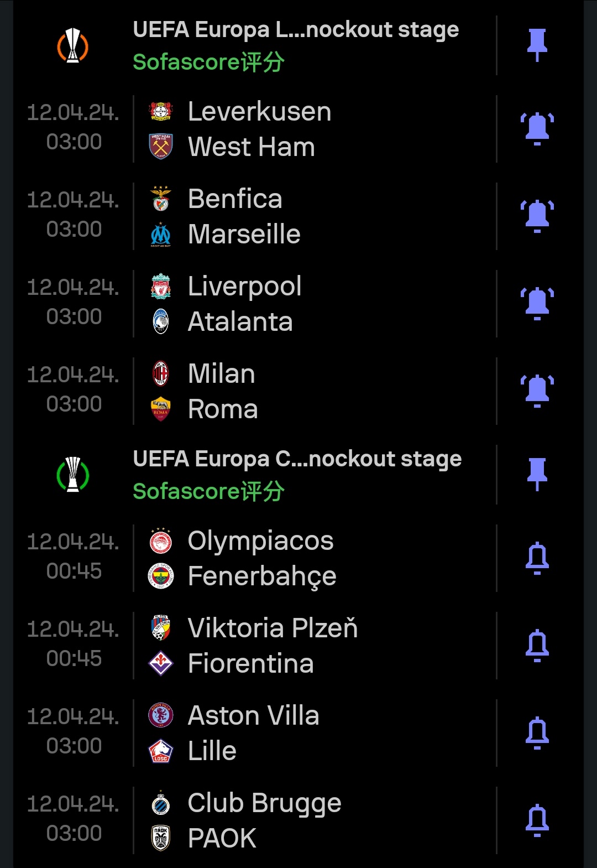Activate notifications for Club Brugge vs PAOK
The image size is (597, 868).
point(537,820)
